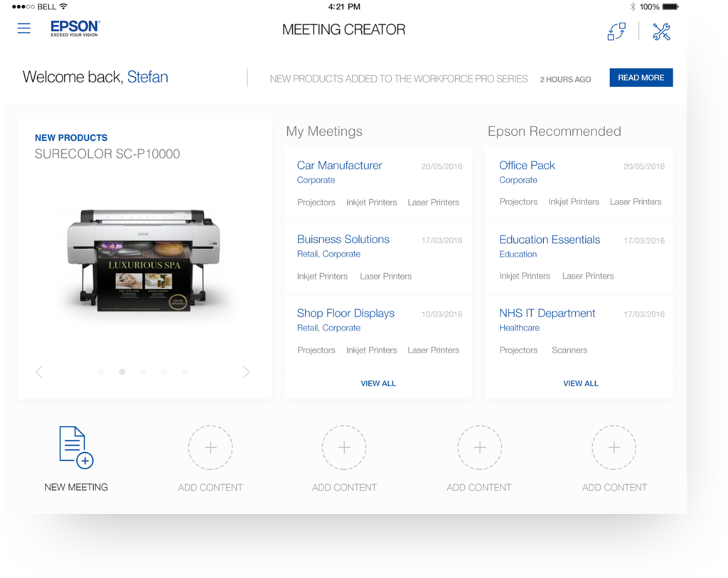Click 'Retail, Corporate' under Shop Floor Displays
This screenshot has height=578, width=728.
(x=328, y=328)
